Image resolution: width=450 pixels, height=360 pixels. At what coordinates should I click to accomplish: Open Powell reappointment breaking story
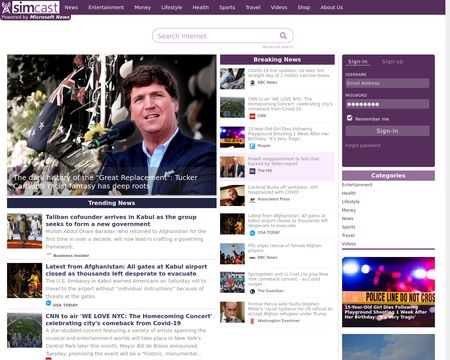click(x=284, y=161)
